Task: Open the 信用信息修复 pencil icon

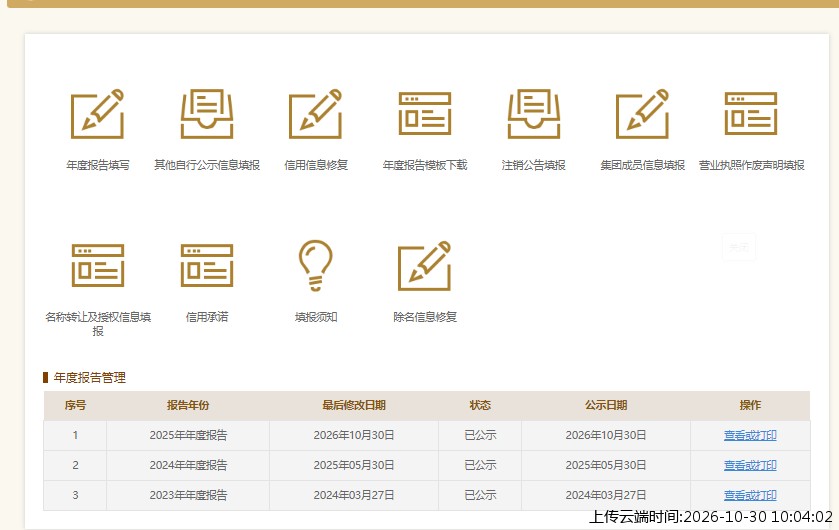Action: pyautogui.click(x=316, y=113)
